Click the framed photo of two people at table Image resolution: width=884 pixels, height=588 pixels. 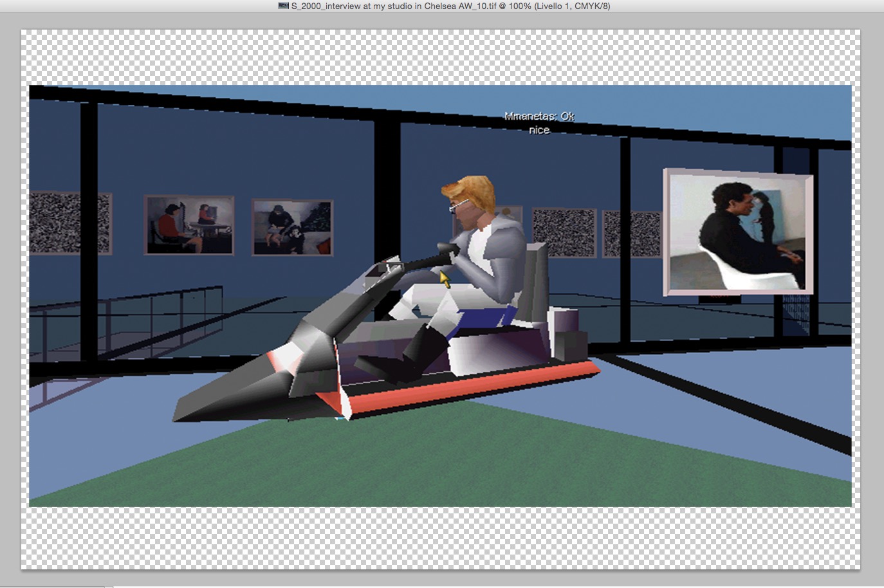click(x=189, y=225)
